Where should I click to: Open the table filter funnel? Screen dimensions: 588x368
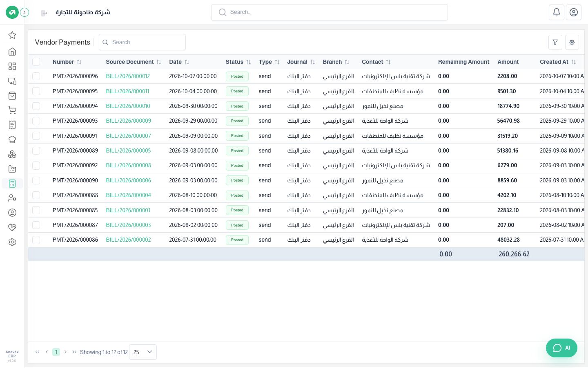(555, 42)
